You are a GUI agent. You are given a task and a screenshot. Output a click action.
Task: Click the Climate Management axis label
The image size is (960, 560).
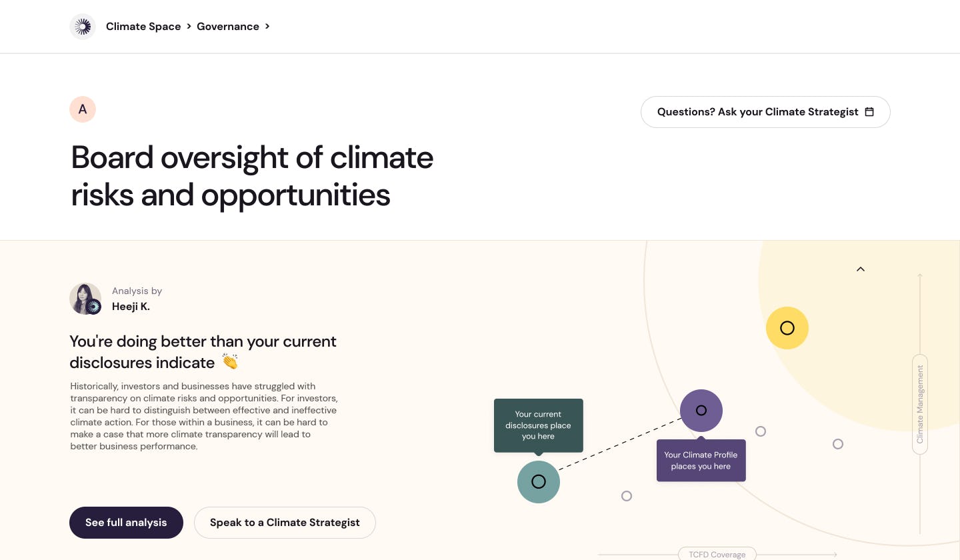click(920, 405)
